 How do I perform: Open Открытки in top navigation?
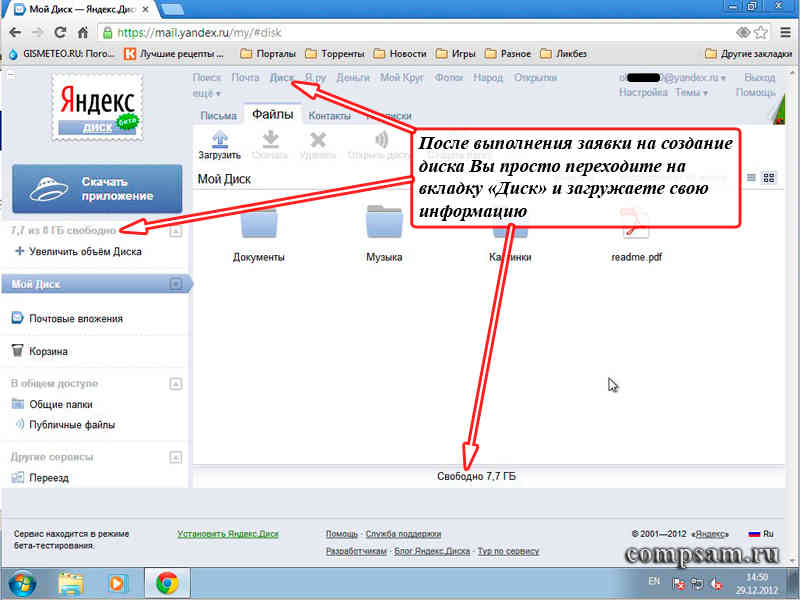coord(535,78)
